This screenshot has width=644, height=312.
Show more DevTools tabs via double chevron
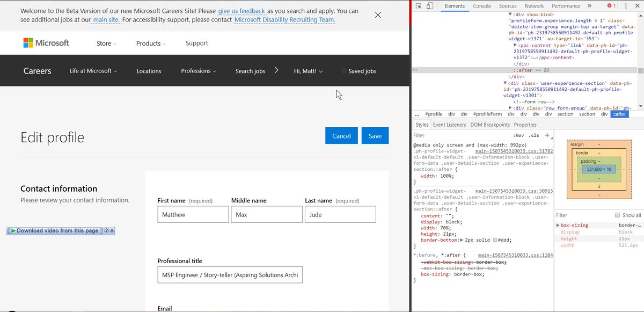[589, 6]
